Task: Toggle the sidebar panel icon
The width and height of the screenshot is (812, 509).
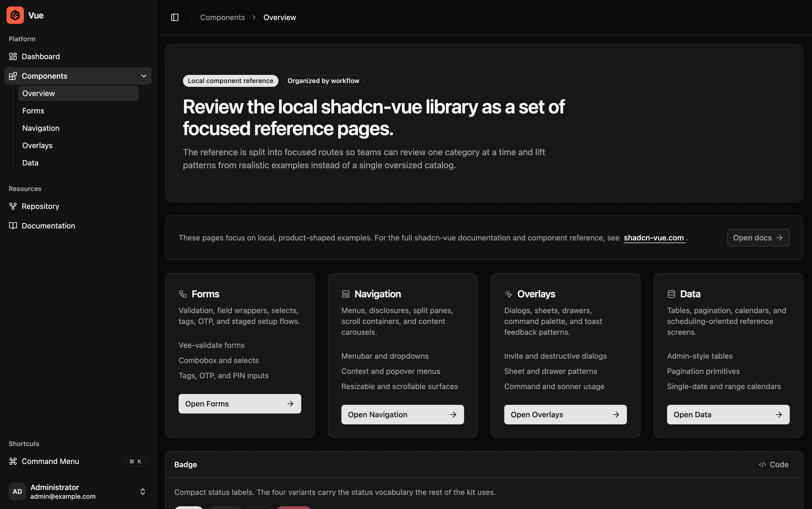Action: click(175, 18)
